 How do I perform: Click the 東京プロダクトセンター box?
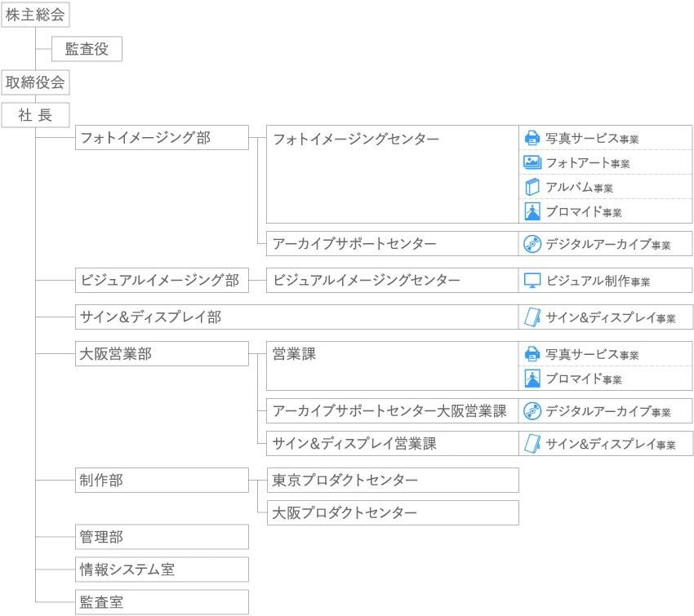[x=393, y=481]
